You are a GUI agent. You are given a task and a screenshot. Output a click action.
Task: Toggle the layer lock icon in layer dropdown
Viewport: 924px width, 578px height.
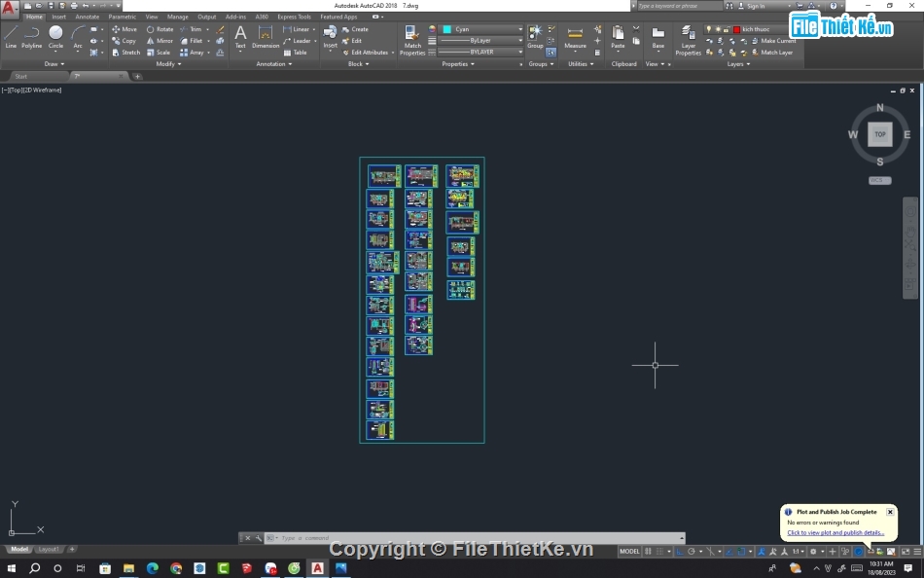coord(728,29)
